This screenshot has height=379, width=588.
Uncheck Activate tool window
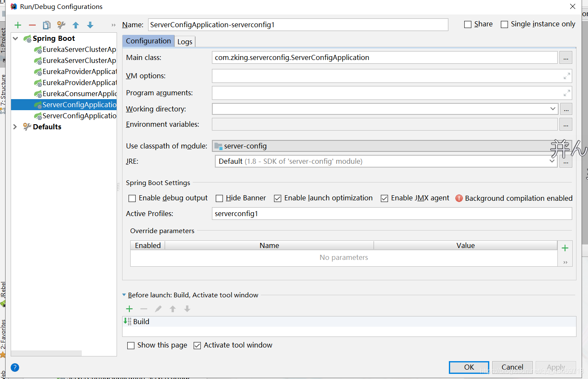[x=197, y=345]
